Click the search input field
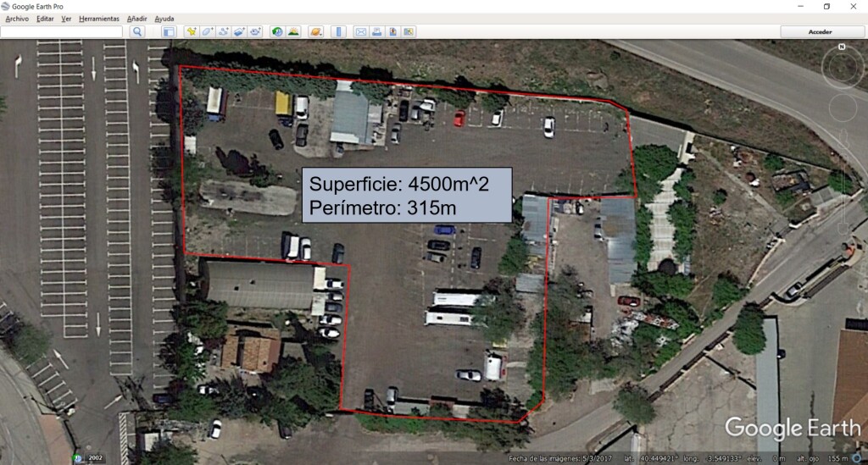This screenshot has height=465, width=868. (x=61, y=32)
